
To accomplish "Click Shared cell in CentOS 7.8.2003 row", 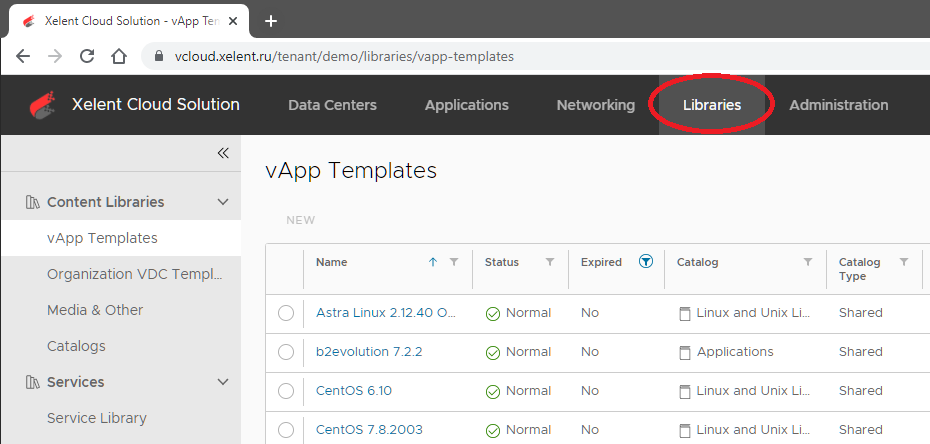I will click(x=861, y=430).
